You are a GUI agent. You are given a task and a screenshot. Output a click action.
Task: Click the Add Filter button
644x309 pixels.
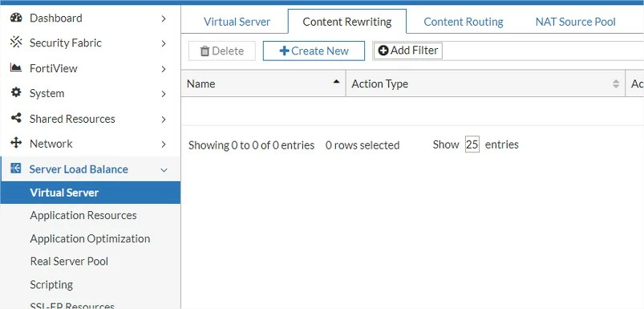click(408, 51)
